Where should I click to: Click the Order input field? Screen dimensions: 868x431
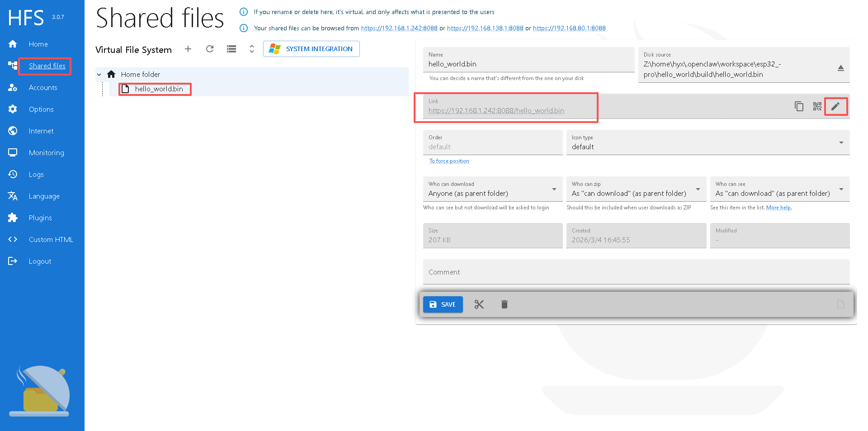[x=493, y=142]
